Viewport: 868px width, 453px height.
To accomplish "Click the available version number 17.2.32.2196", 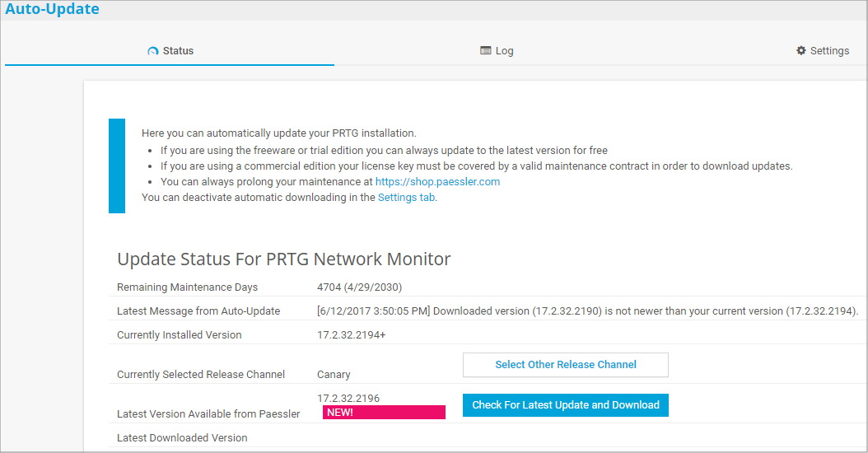I will click(x=348, y=399).
